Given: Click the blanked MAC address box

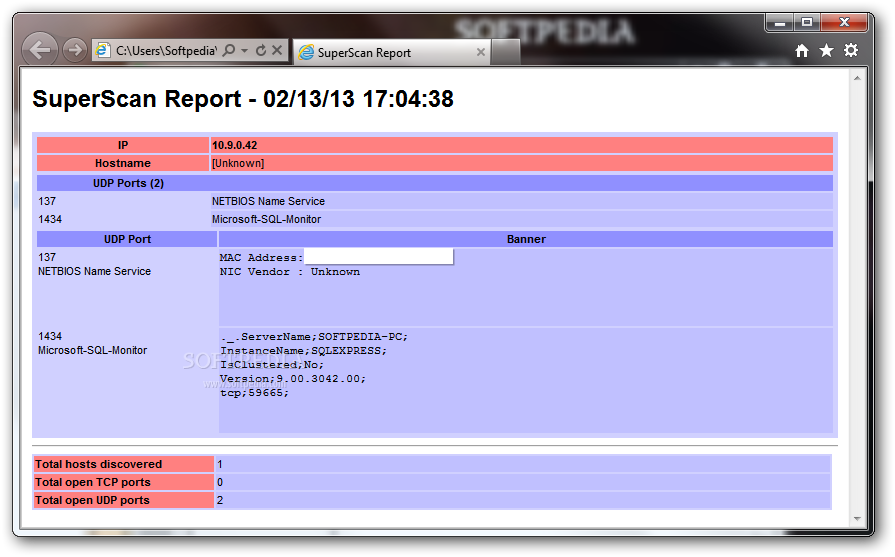Looking at the screenshot, I should coord(379,257).
